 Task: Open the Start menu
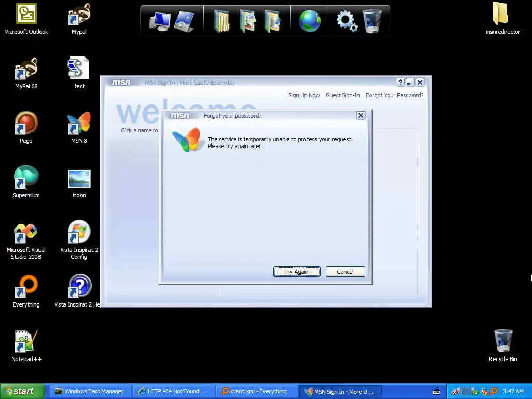point(22,391)
